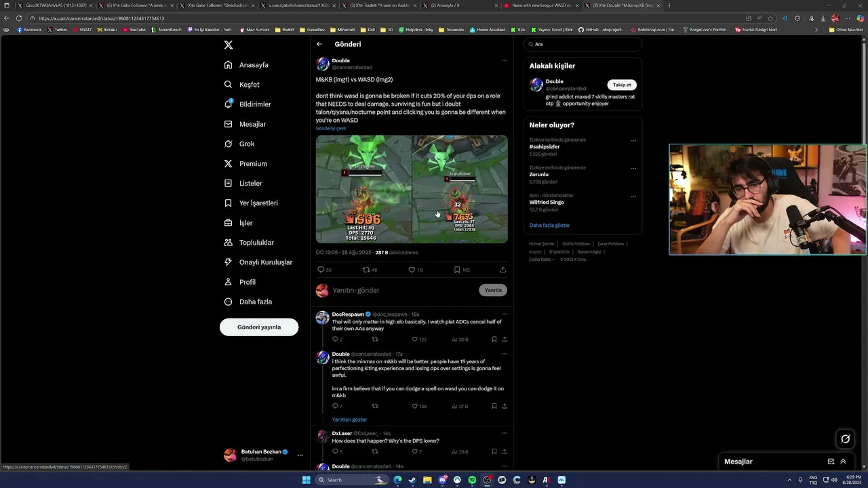Open options for #sahipsizler trend
Image resolution: width=868 pixels, height=488 pixels.
pos(633,141)
